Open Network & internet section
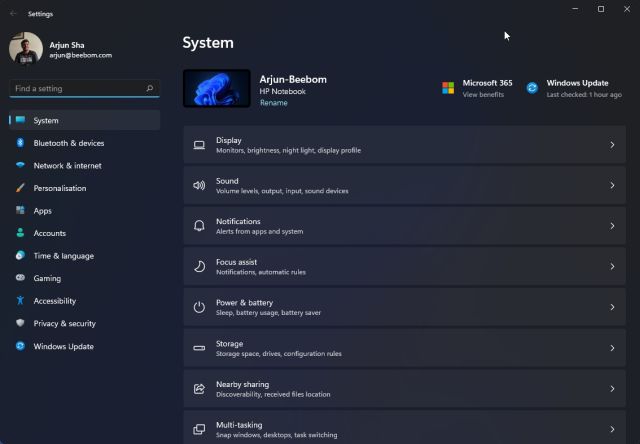This screenshot has height=444, width=640. [84, 165]
